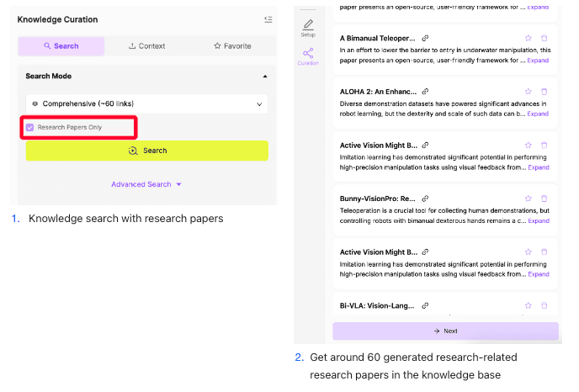This screenshot has height=392, width=579.
Task: Remove the Bunny-VisionPro paper with trash icon
Action: click(544, 199)
